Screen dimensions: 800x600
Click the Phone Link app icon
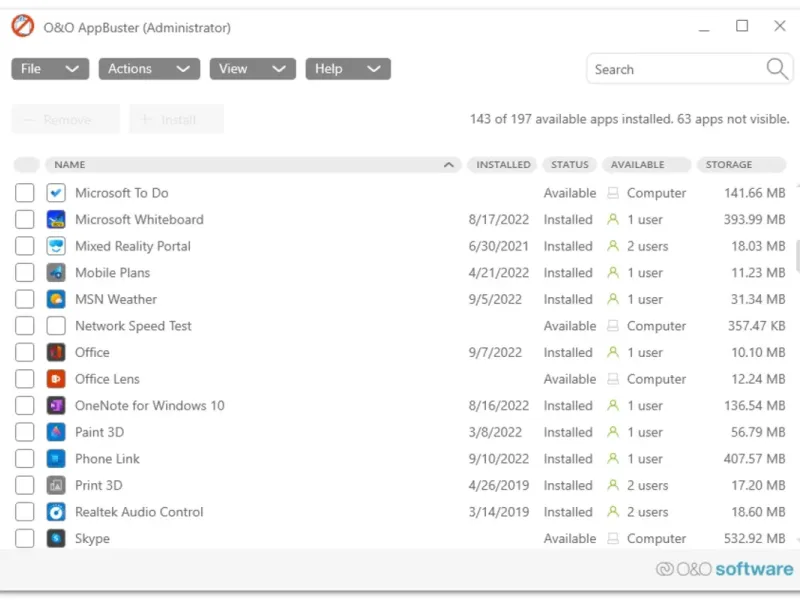click(56, 459)
